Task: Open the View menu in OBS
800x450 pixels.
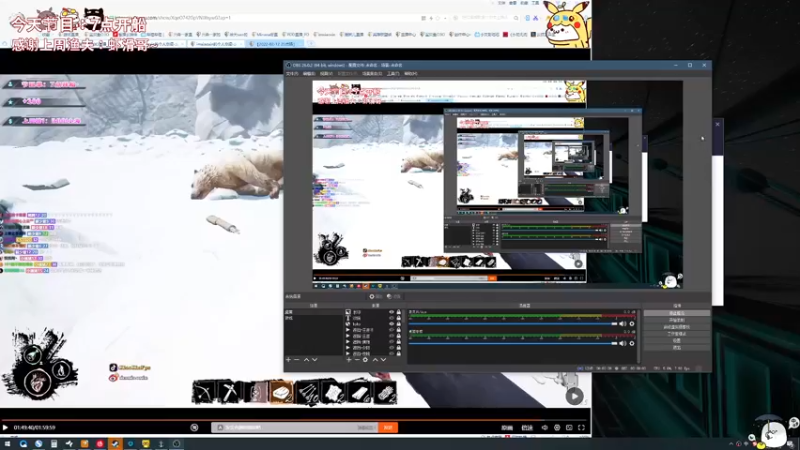Action: pyautogui.click(x=327, y=73)
